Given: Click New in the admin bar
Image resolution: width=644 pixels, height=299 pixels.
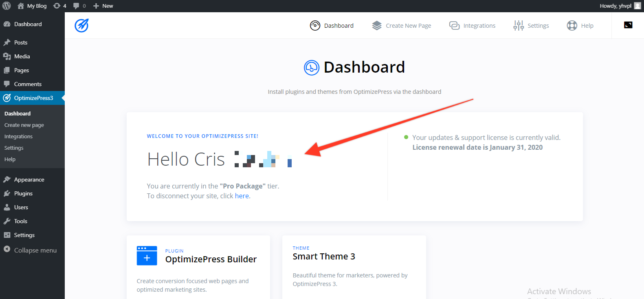Looking at the screenshot, I should click(108, 6).
